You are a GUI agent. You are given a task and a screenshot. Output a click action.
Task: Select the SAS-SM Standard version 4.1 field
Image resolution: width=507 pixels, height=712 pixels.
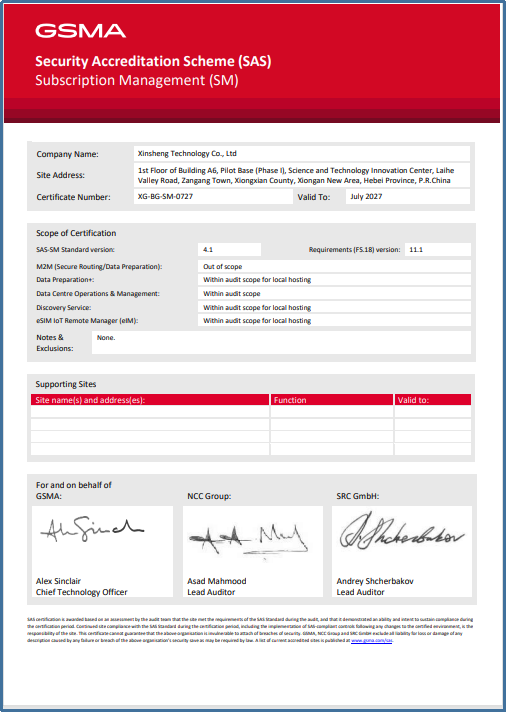(x=229, y=249)
